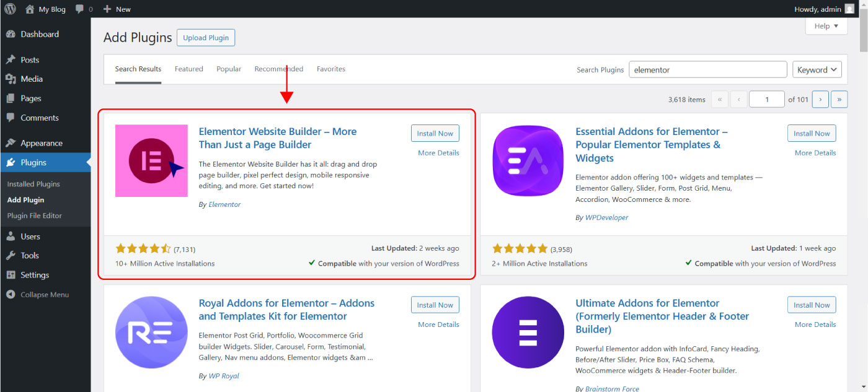View More Details for Essential Addons

pyautogui.click(x=815, y=153)
